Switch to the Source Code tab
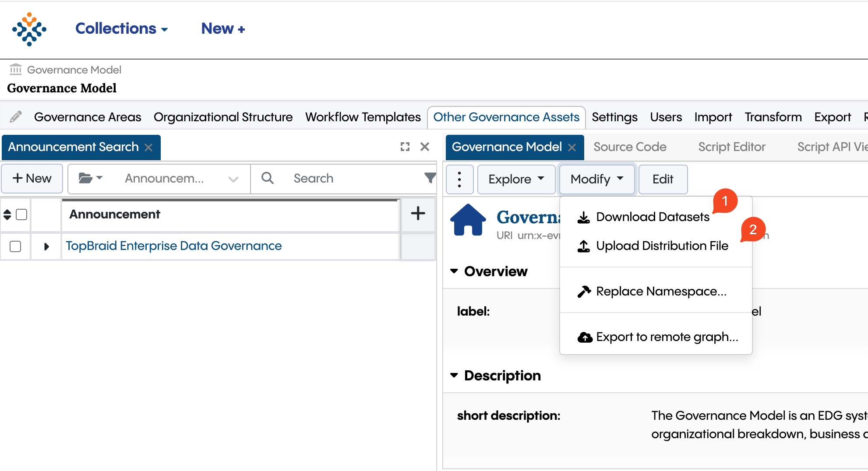The width and height of the screenshot is (868, 471). 630,147
